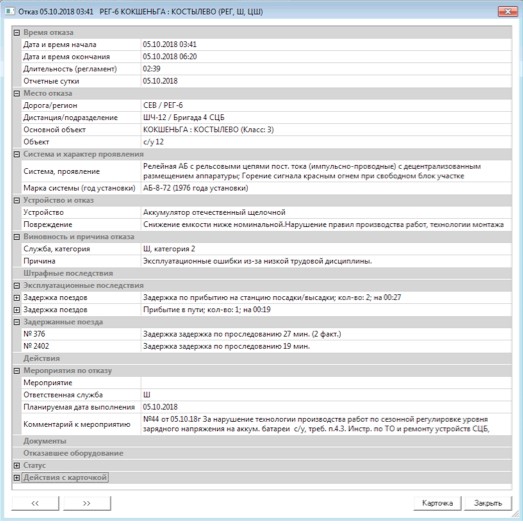
Task: Collapse Эксплуатационные последствия section
Action: click(17, 286)
